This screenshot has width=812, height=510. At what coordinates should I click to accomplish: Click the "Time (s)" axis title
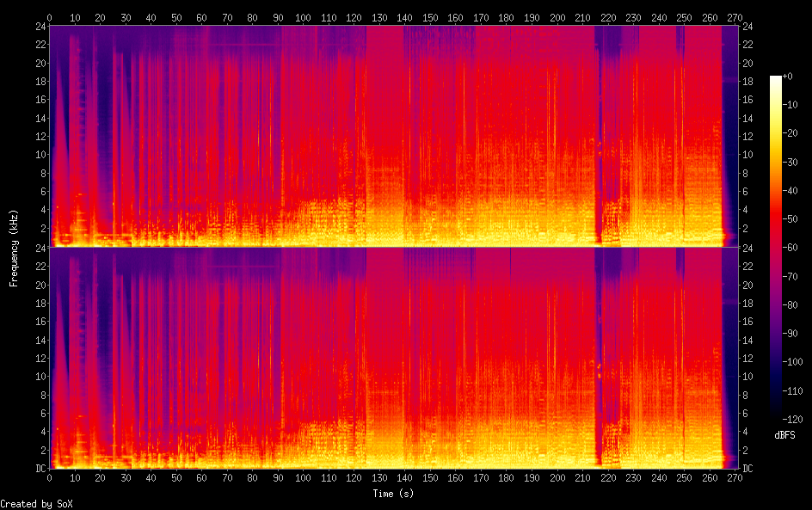(393, 494)
